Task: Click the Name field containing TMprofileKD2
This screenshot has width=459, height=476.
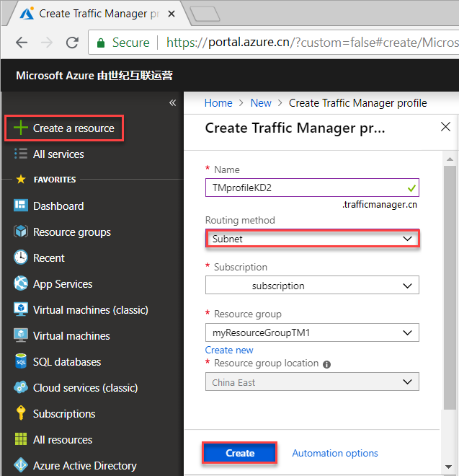Action: pyautogui.click(x=312, y=188)
